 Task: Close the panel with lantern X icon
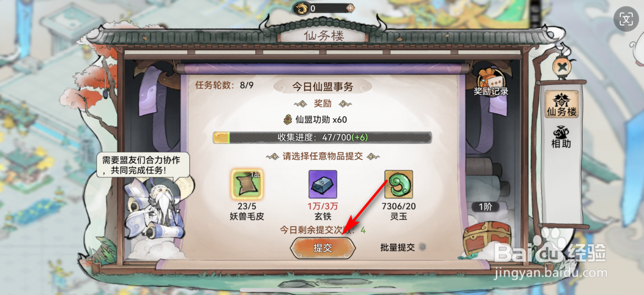[560, 66]
